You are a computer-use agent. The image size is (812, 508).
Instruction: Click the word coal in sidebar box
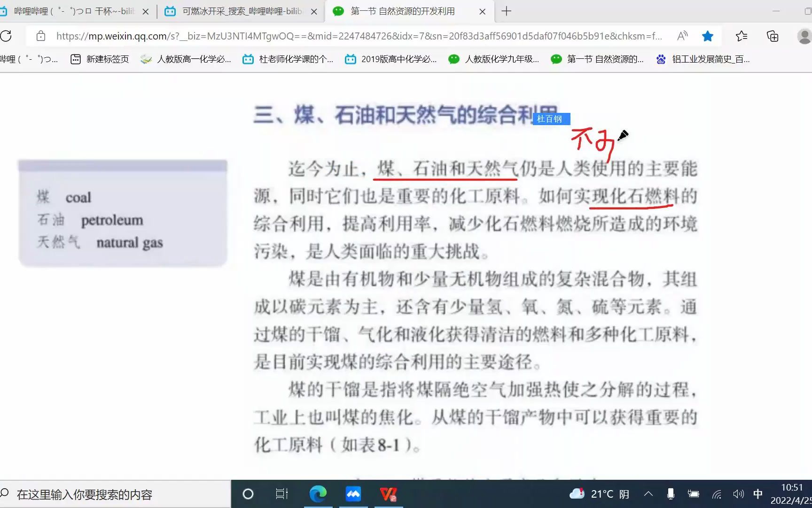(x=78, y=198)
